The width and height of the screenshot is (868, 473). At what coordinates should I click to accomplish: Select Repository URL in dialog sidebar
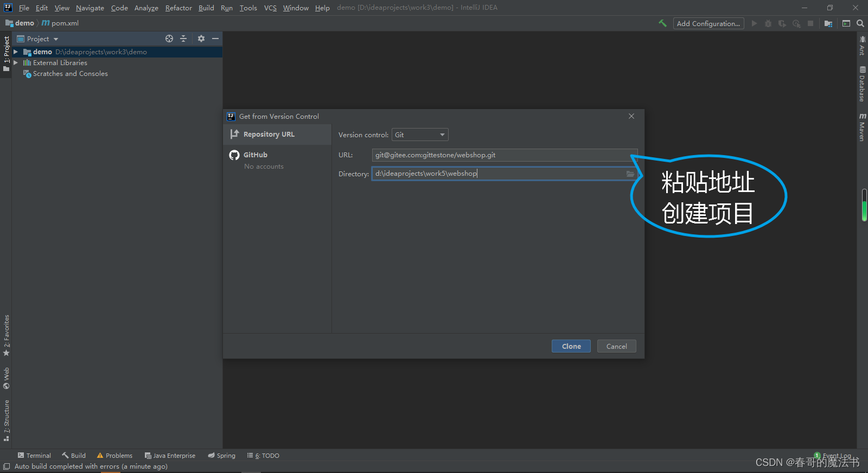[x=277, y=135]
